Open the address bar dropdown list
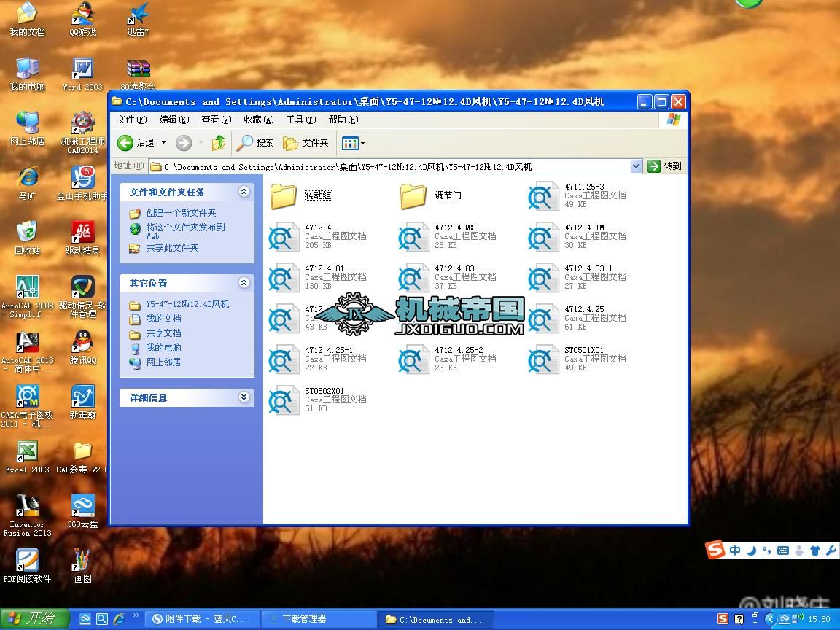 click(x=634, y=166)
